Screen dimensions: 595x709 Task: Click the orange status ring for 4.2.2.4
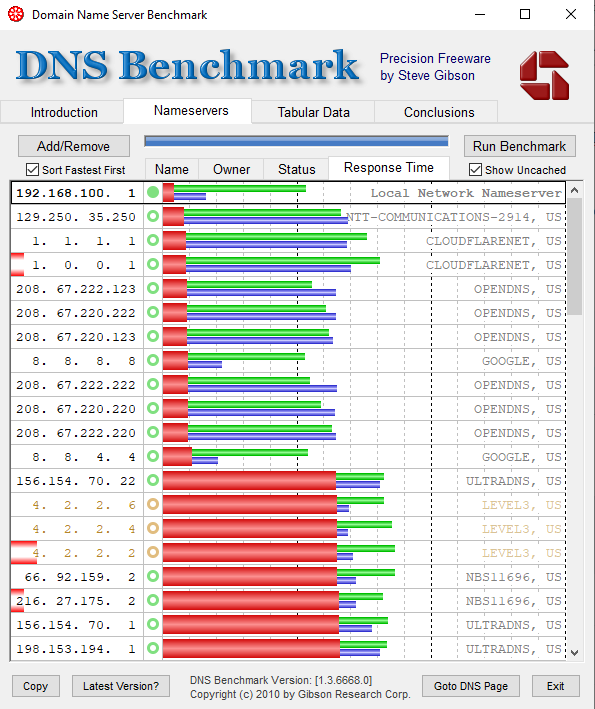tap(153, 528)
